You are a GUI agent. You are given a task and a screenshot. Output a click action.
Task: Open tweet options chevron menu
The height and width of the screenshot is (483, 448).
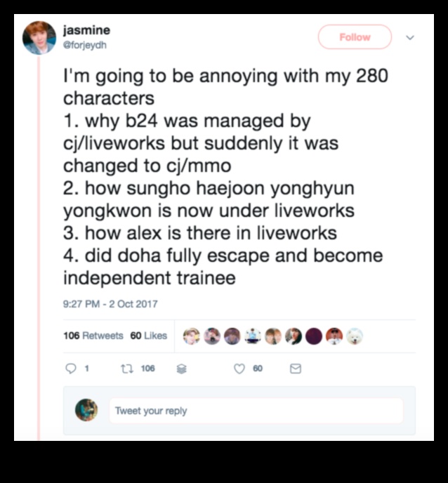(x=410, y=38)
